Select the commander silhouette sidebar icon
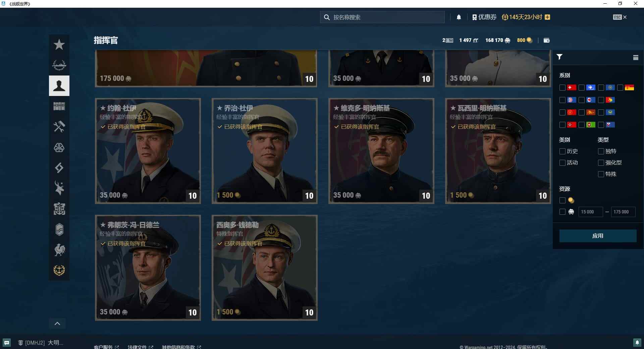Screen dimensions: 644x349 (x=59, y=86)
